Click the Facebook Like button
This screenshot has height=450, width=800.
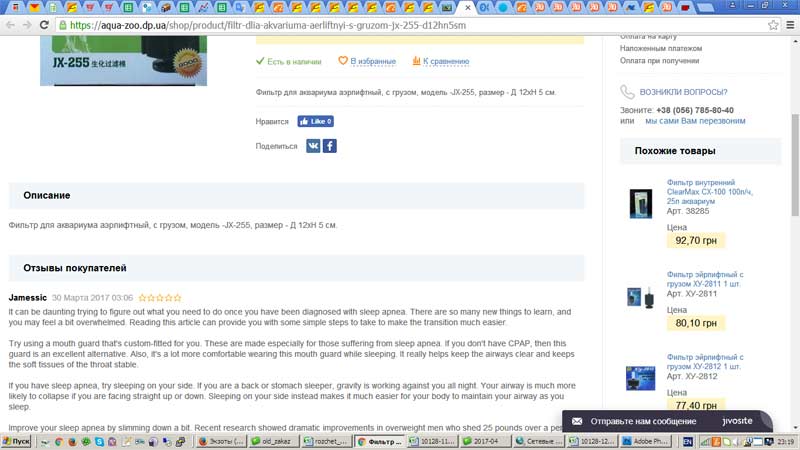315,122
